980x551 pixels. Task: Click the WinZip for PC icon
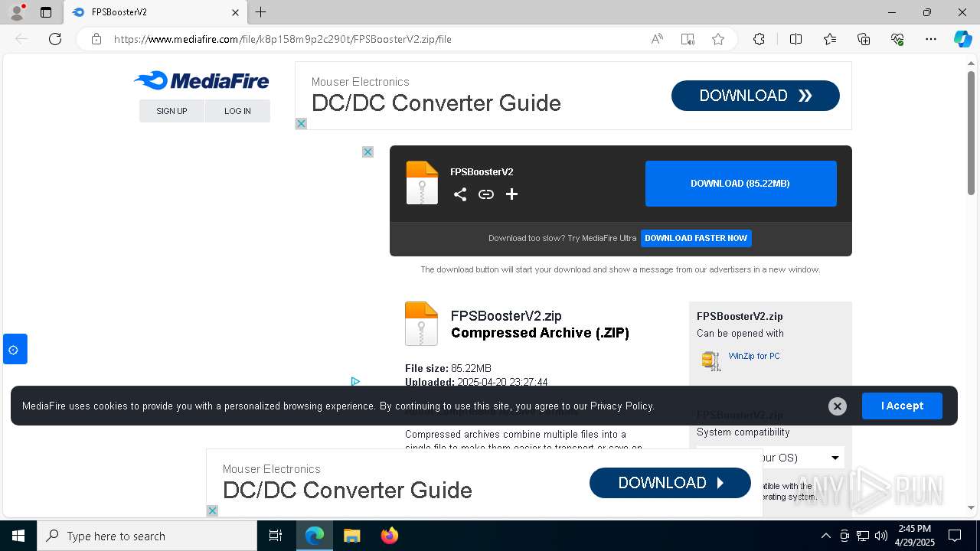[711, 360]
